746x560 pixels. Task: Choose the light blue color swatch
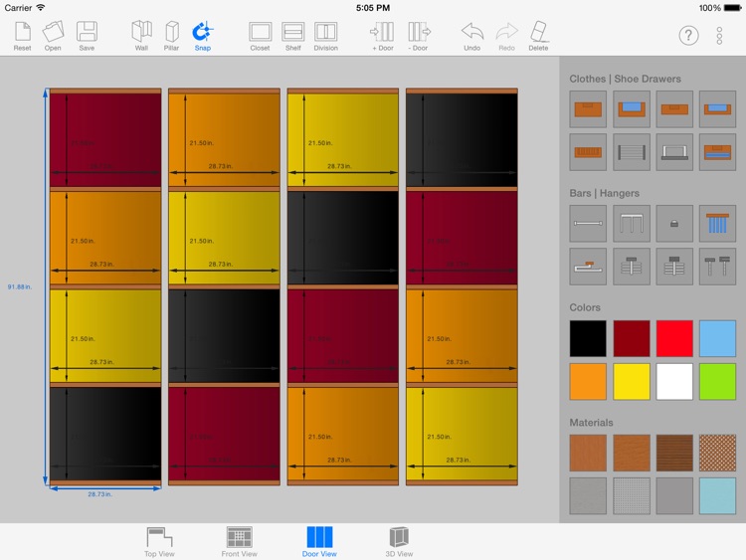(717, 338)
